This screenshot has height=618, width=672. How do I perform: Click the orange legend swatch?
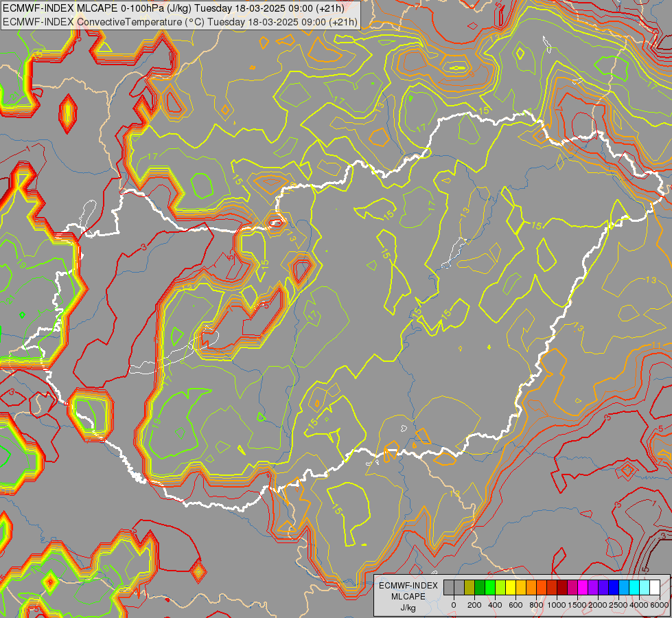pyautogui.click(x=531, y=587)
